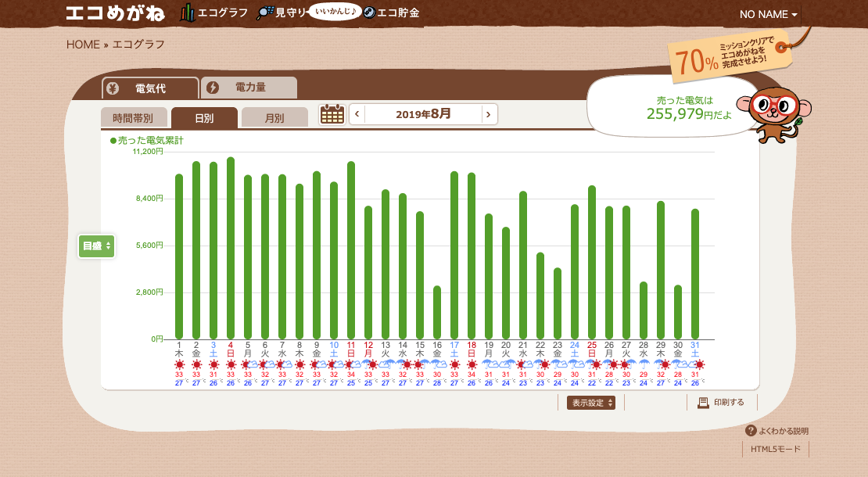The height and width of the screenshot is (477, 868).
Task: Select the 月別 view tab
Action: 274,118
